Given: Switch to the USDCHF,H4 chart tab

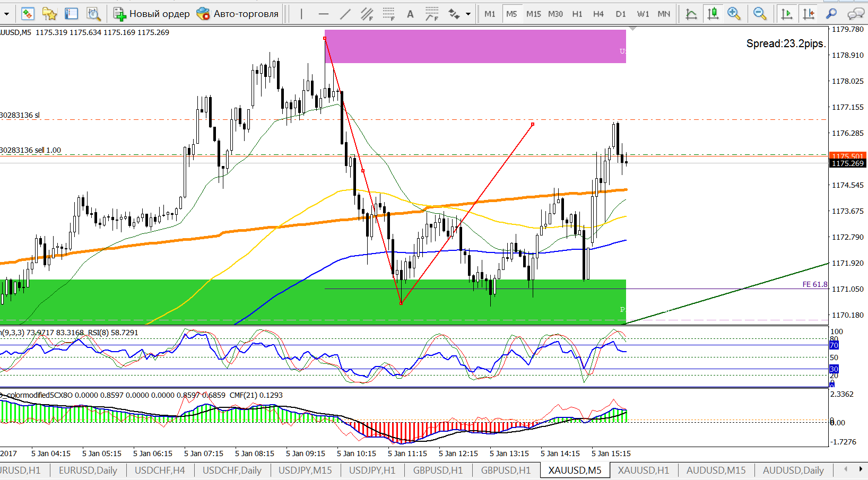Looking at the screenshot, I should coord(160,470).
